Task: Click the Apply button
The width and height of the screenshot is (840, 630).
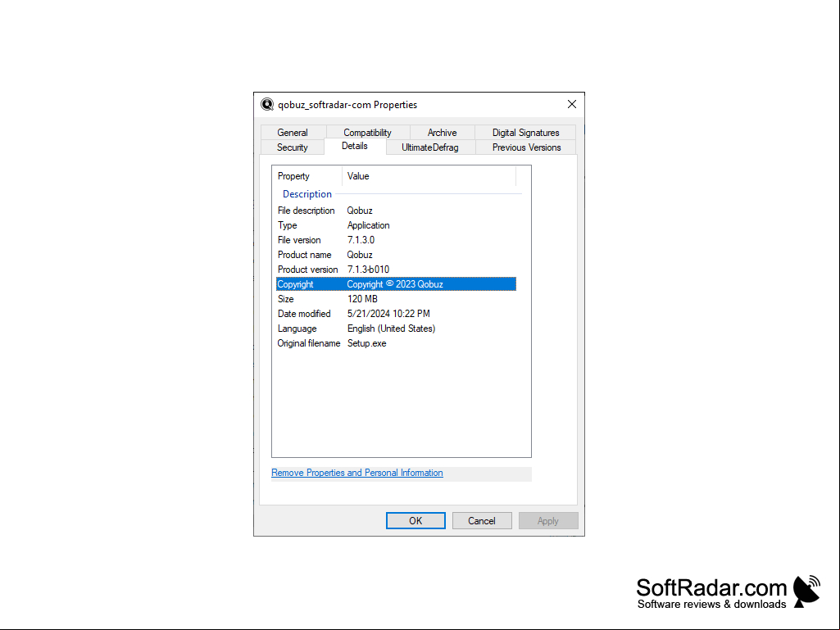Action: pos(548,521)
